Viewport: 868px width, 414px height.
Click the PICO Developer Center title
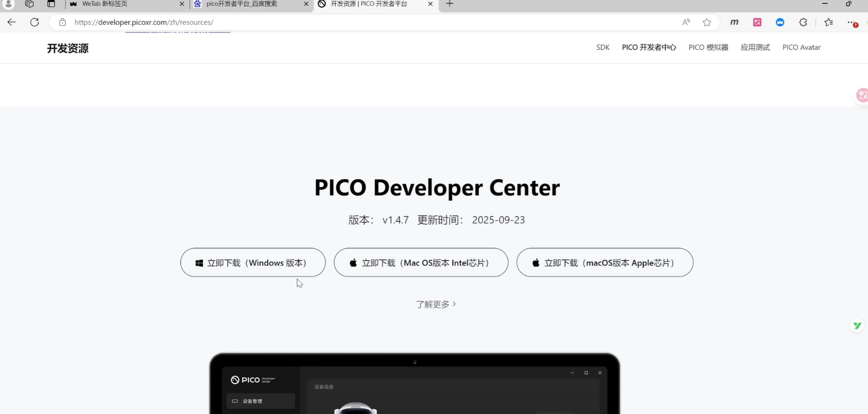tap(437, 188)
